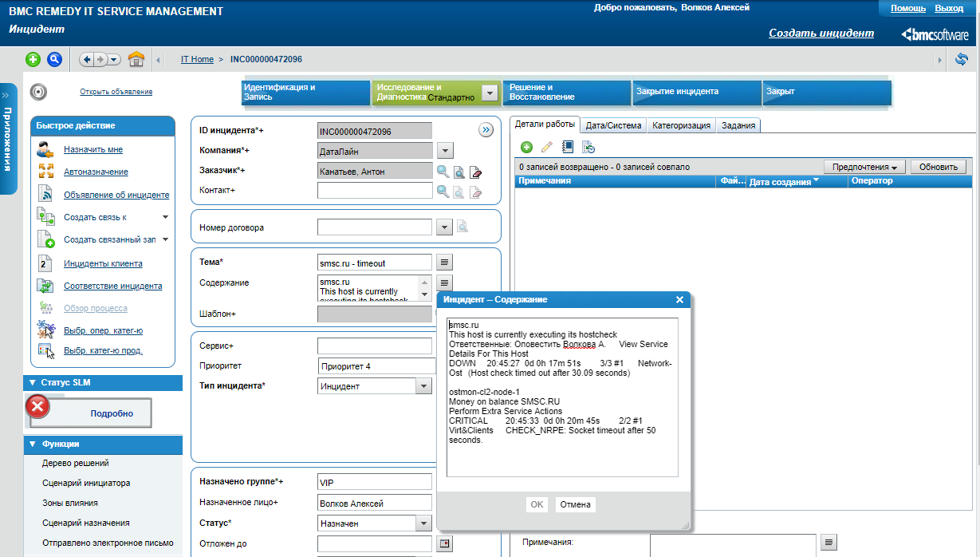Search contact with magnifier next to Контакт
Image resolution: width=980 pixels, height=557 pixels.
point(443,191)
